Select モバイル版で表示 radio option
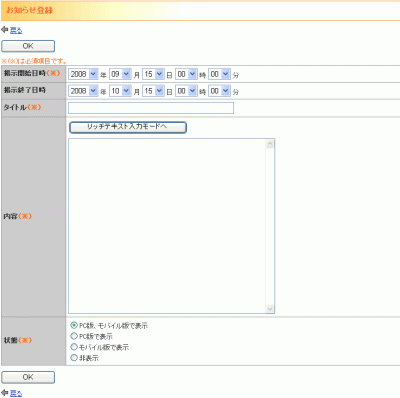 [74, 347]
